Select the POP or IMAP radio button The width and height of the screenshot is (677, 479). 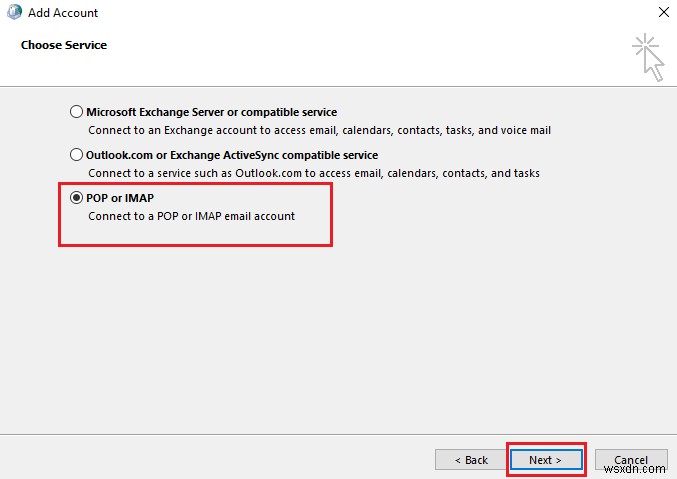[x=76, y=198]
